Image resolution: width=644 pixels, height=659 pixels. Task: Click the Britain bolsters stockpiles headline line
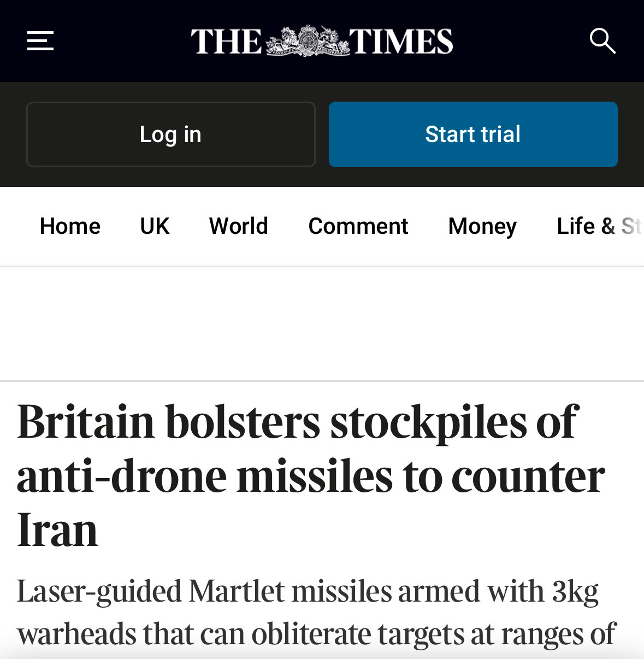pos(297,421)
